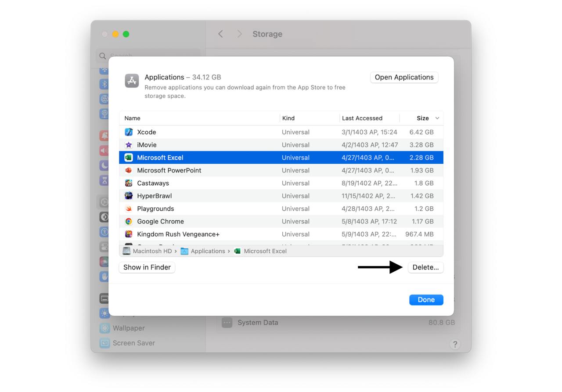Click the iMovie star icon

[129, 145]
